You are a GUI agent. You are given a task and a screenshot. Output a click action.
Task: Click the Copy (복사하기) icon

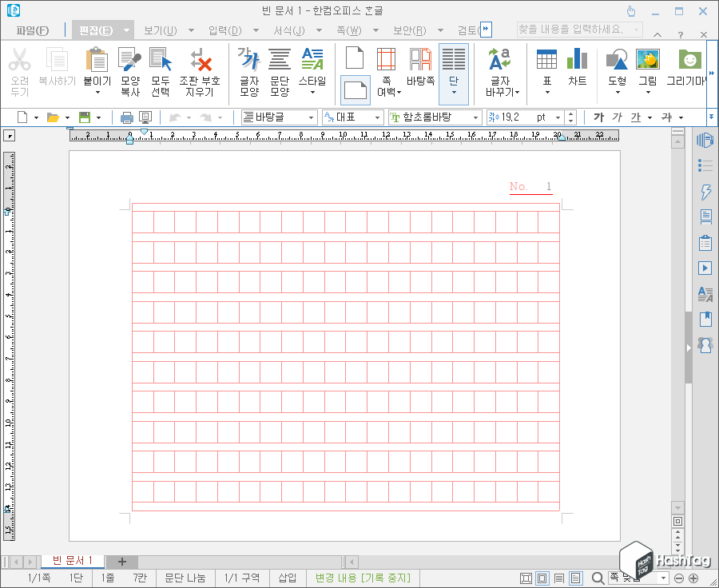point(57,60)
